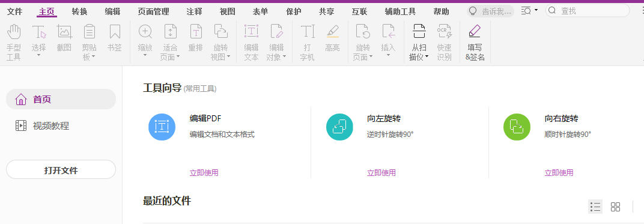This screenshot has height=224, width=644.
Task: Expand the find options dropdown arrow
Action: [x=536, y=10]
